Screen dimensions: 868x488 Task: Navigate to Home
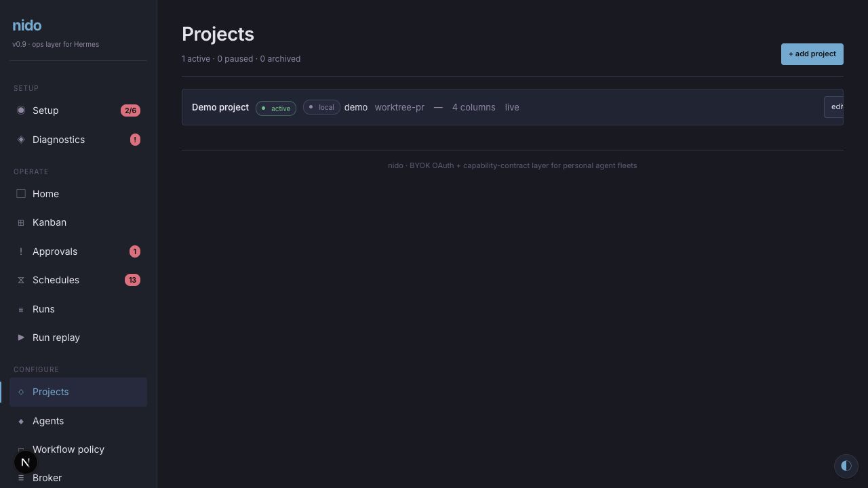click(x=78, y=194)
